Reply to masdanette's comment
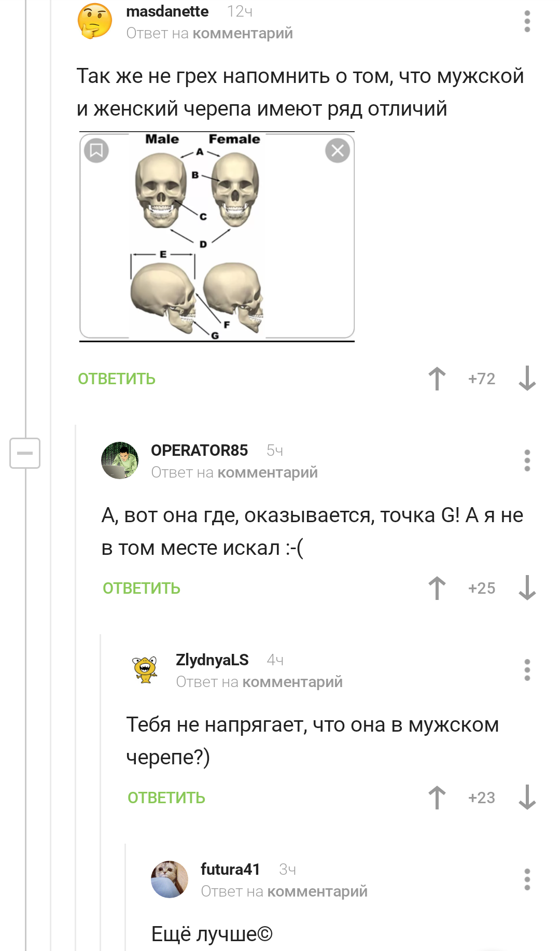The image size is (560, 951). [x=117, y=379]
